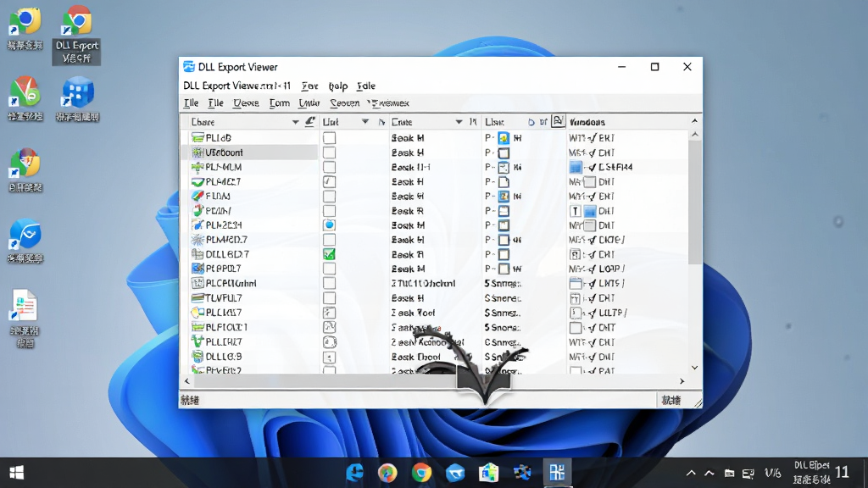The height and width of the screenshot is (488, 868).
Task: Click the pen icon in Ebare header
Action: (310, 121)
